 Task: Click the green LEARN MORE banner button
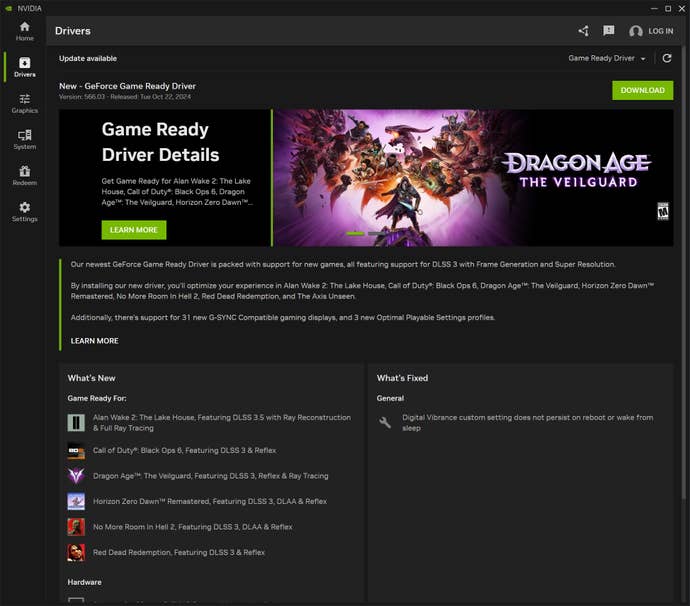(x=134, y=230)
